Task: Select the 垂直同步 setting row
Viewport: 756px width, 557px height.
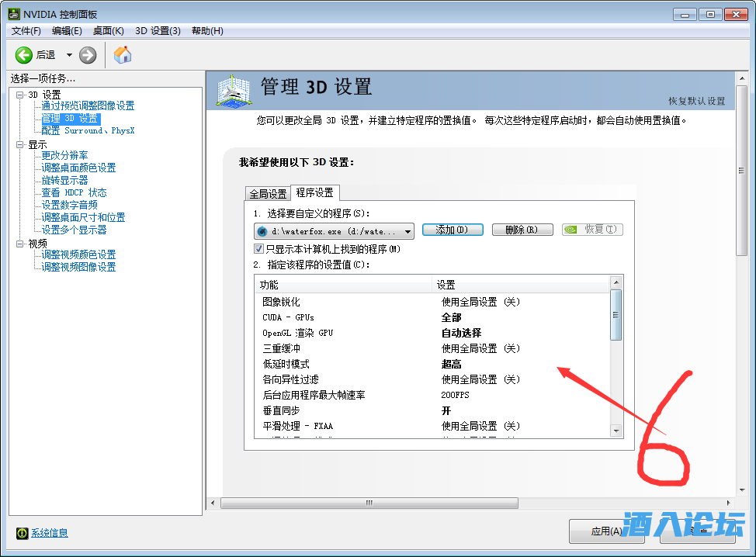Action: [432, 410]
